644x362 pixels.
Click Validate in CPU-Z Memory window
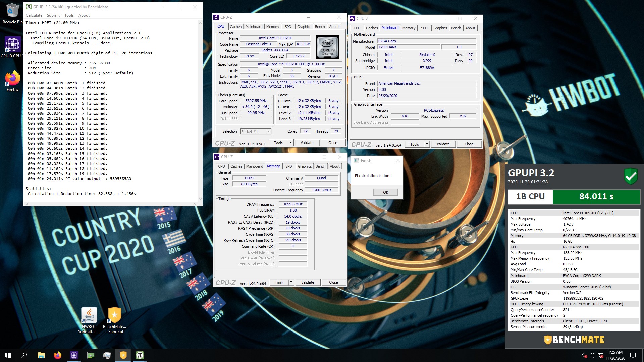pyautogui.click(x=308, y=282)
